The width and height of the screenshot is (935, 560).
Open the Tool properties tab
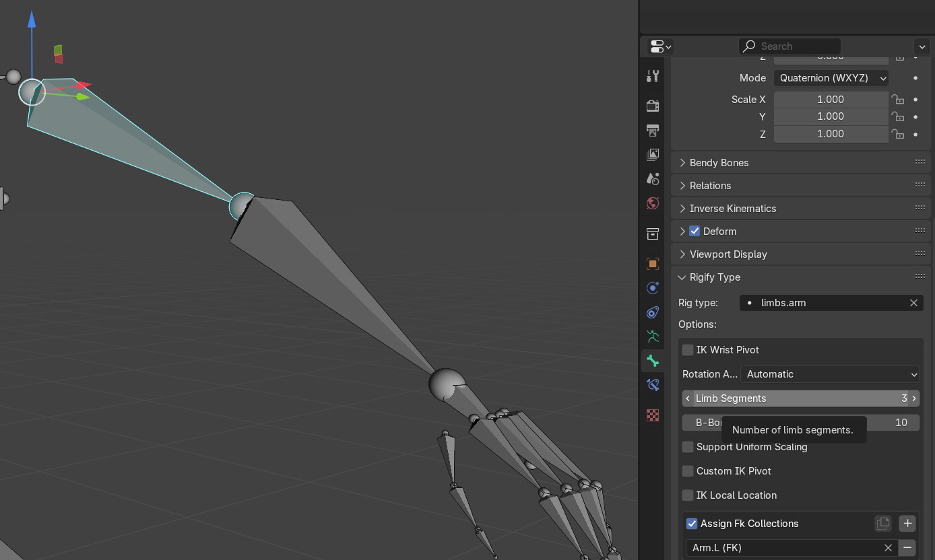(x=652, y=76)
